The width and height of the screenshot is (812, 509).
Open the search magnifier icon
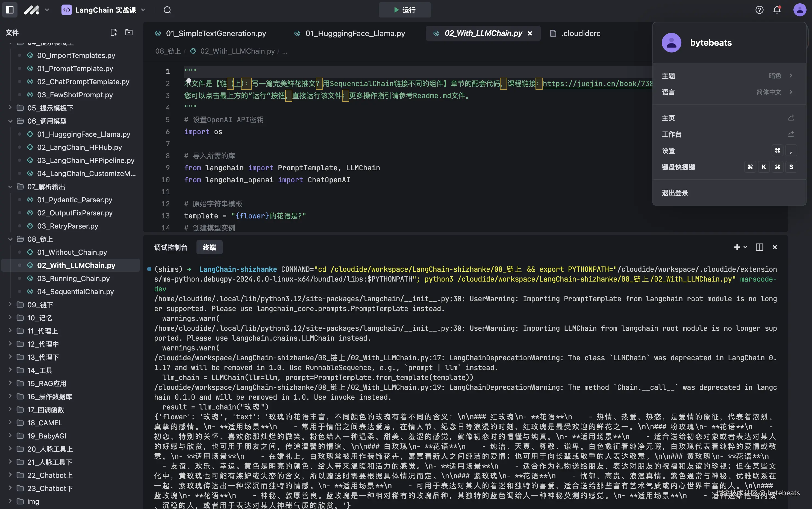[x=167, y=10]
